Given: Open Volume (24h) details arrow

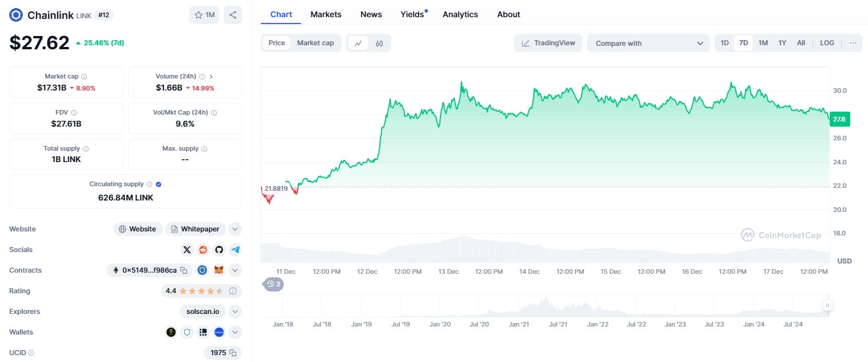Looking at the screenshot, I should (x=211, y=76).
